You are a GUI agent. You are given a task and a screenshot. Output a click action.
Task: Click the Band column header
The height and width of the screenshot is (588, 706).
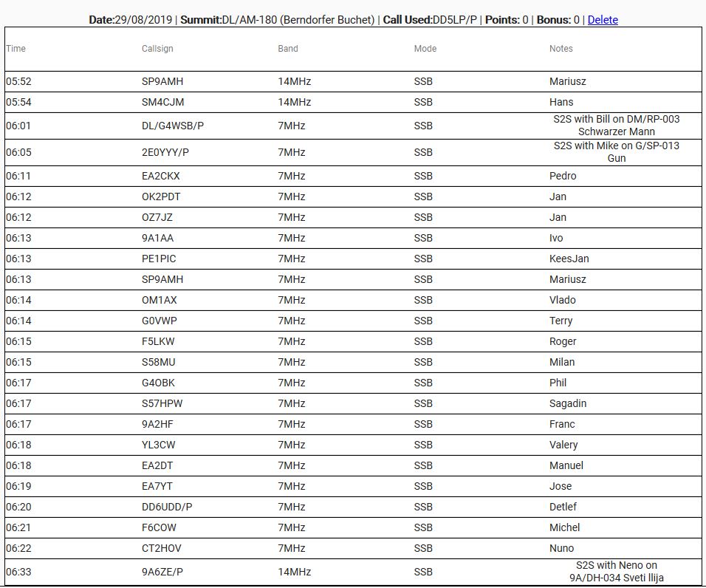pyautogui.click(x=288, y=49)
